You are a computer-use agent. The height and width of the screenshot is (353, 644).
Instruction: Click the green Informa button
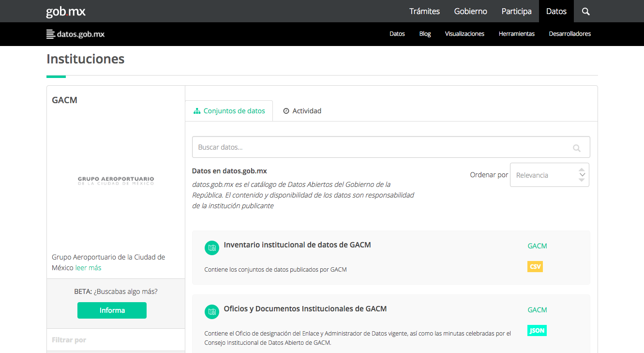tap(112, 310)
